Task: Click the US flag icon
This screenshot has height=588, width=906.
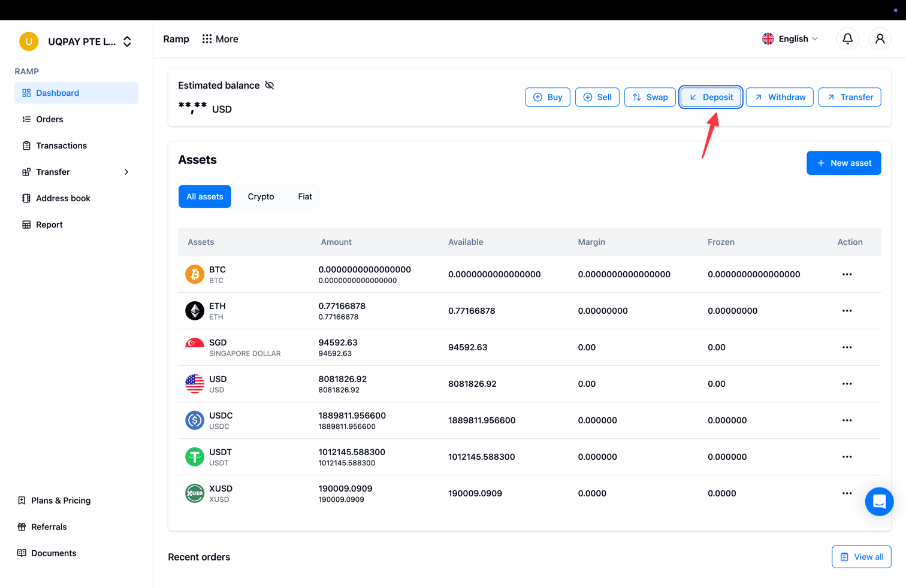Action: point(194,384)
